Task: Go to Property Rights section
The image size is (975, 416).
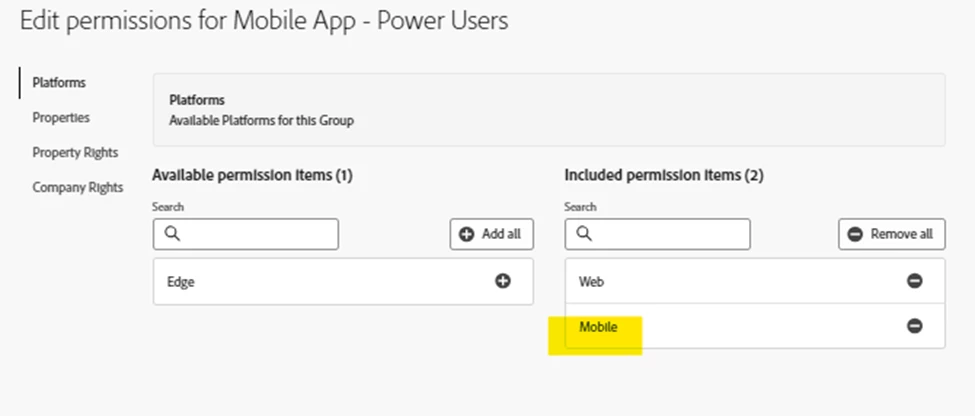Action: point(75,152)
